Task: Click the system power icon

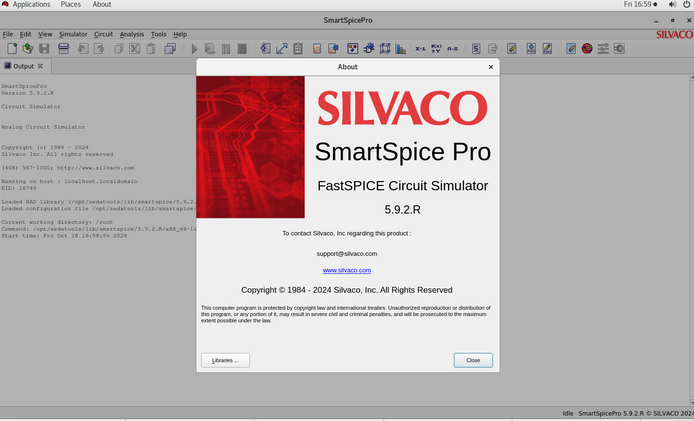Action: [686, 4]
